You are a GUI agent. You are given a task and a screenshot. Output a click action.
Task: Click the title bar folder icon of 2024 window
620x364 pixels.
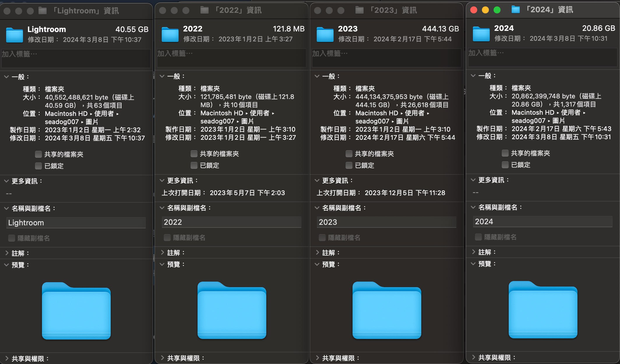[x=515, y=10]
